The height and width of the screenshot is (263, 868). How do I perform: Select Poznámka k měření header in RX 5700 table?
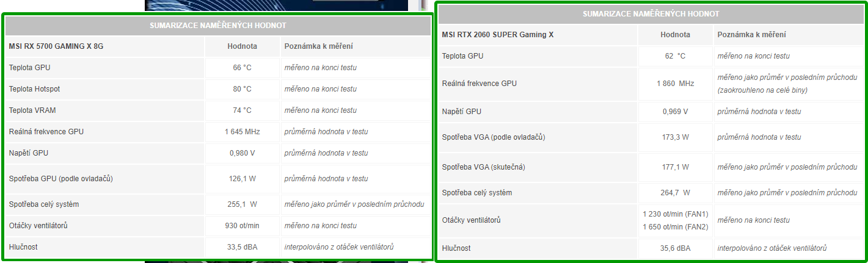coord(318,46)
